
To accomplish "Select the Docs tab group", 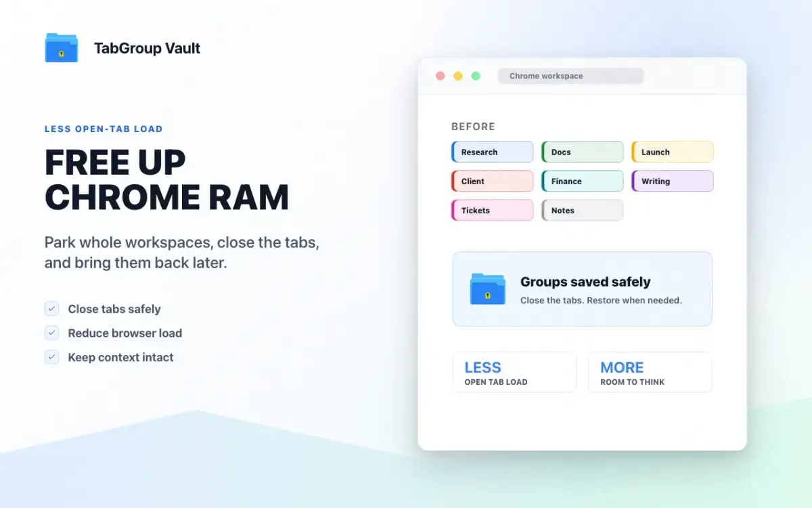I will coord(583,152).
